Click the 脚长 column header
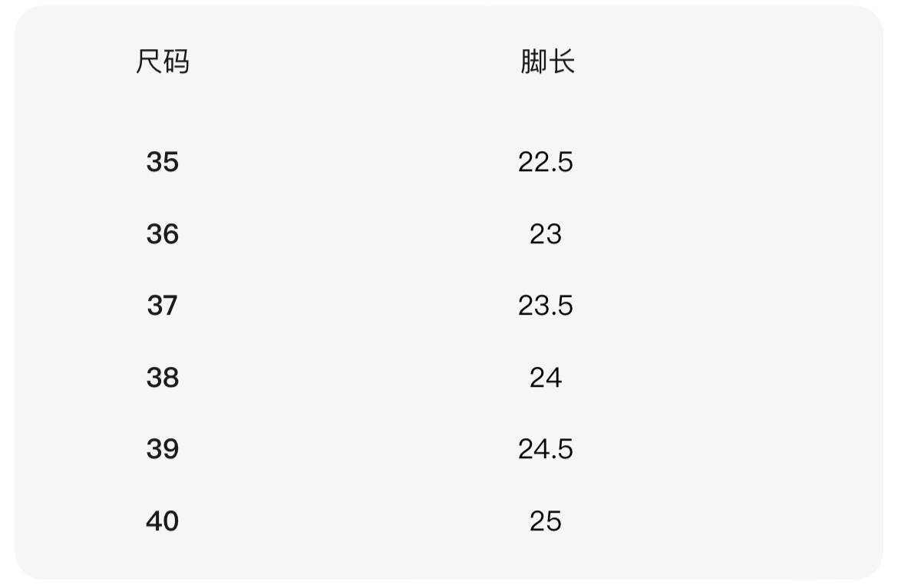The image size is (898, 588). pyautogui.click(x=546, y=61)
